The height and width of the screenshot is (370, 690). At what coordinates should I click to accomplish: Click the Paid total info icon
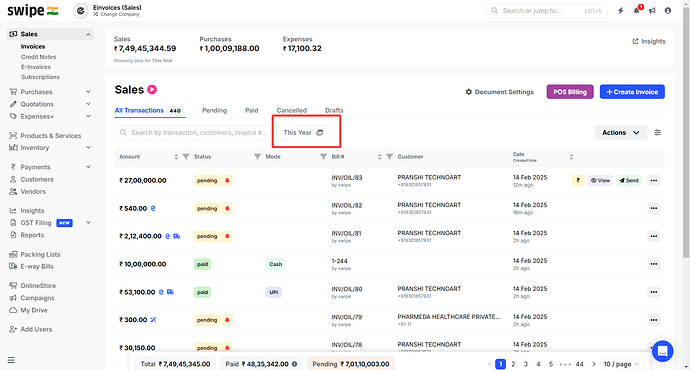[294, 364]
